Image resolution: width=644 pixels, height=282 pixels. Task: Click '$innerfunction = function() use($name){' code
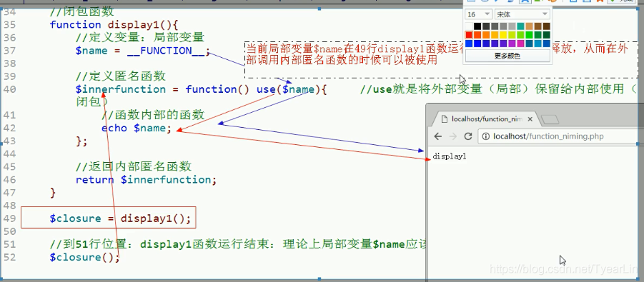[x=202, y=89]
